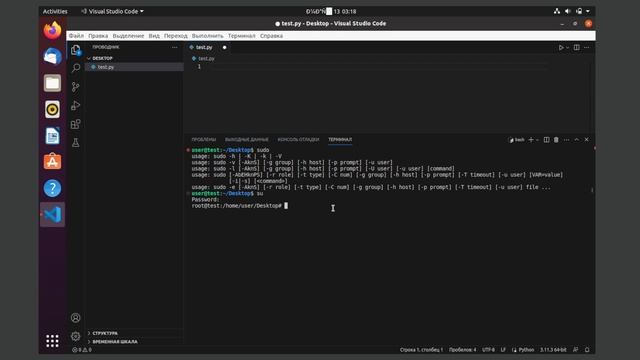The image size is (640, 360).
Task: Select the bash terminal label
Action: [516, 140]
